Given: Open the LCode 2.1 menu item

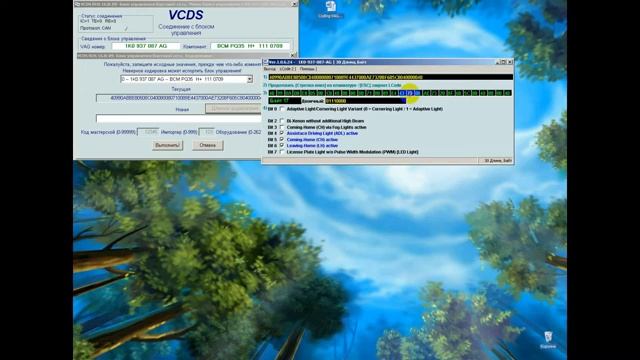Looking at the screenshot, I should (288, 69).
